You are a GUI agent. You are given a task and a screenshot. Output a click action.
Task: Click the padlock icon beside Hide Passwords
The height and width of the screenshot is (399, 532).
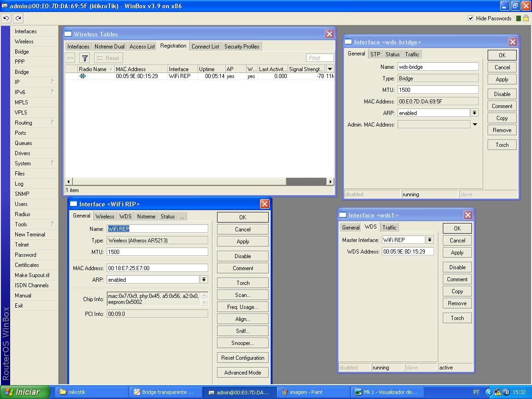click(526, 18)
